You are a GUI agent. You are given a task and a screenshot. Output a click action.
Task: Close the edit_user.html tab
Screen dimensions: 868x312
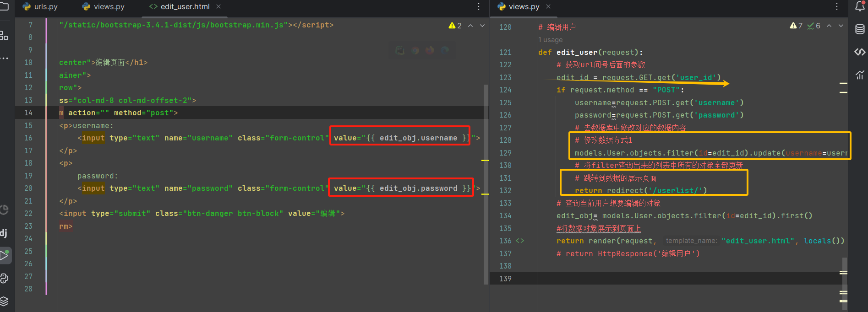pyautogui.click(x=218, y=6)
